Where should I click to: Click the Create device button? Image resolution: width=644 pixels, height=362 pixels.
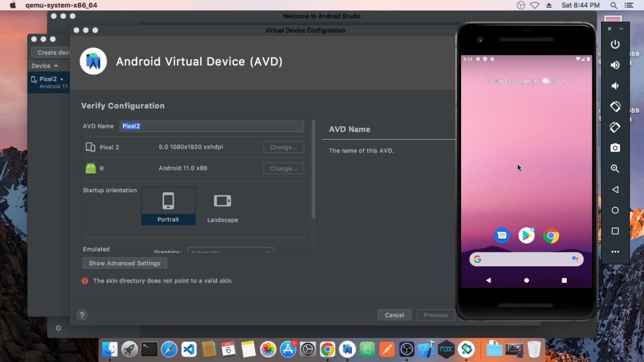51,53
